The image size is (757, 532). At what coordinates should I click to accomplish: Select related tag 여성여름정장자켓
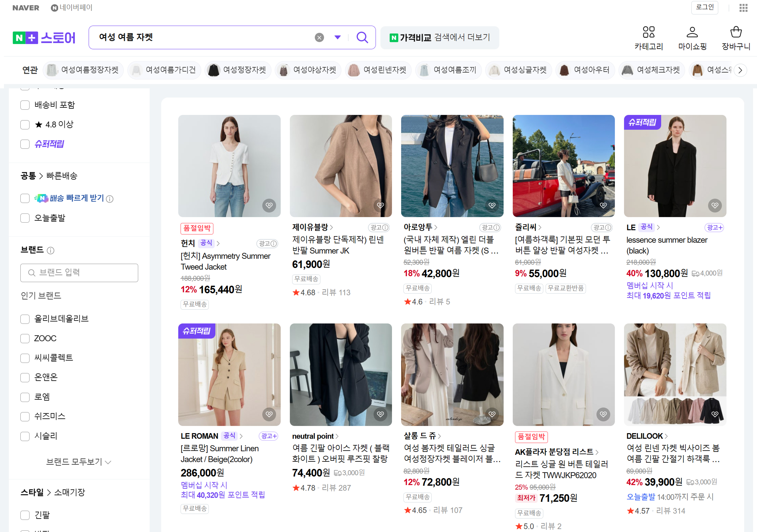point(83,70)
